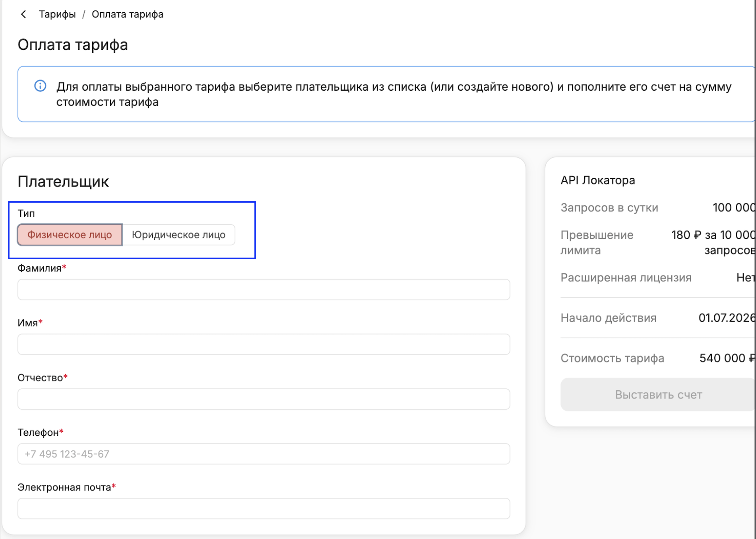Viewport: 756px width, 539px height.
Task: Click the Расширенная лицензия row label
Action: (x=626, y=277)
